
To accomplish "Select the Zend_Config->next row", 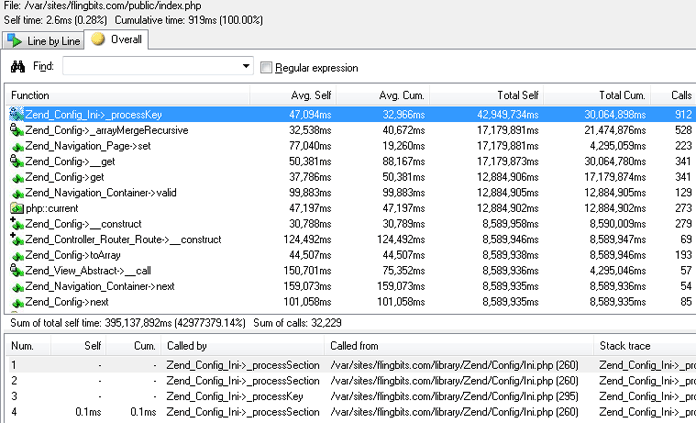I will point(351,302).
